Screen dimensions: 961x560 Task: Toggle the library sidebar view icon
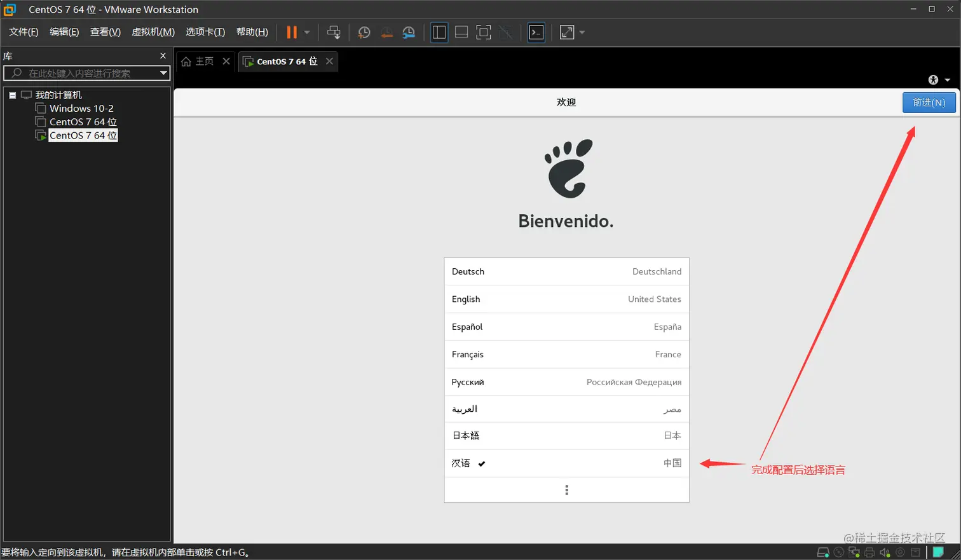click(439, 32)
